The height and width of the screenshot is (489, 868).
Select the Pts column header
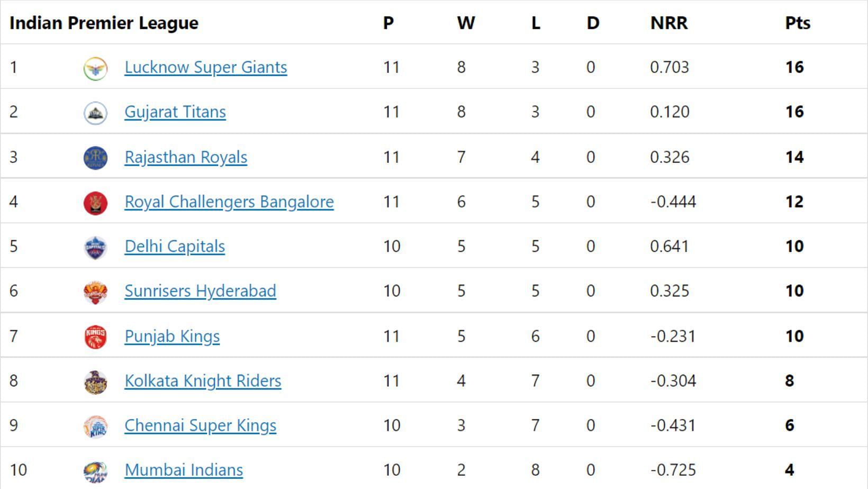click(x=798, y=23)
